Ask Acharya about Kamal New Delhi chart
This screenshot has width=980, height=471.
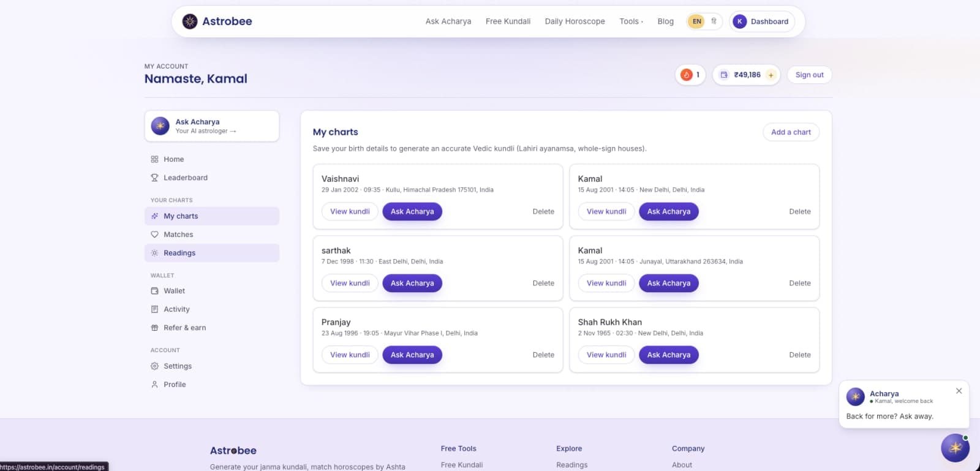[669, 211]
